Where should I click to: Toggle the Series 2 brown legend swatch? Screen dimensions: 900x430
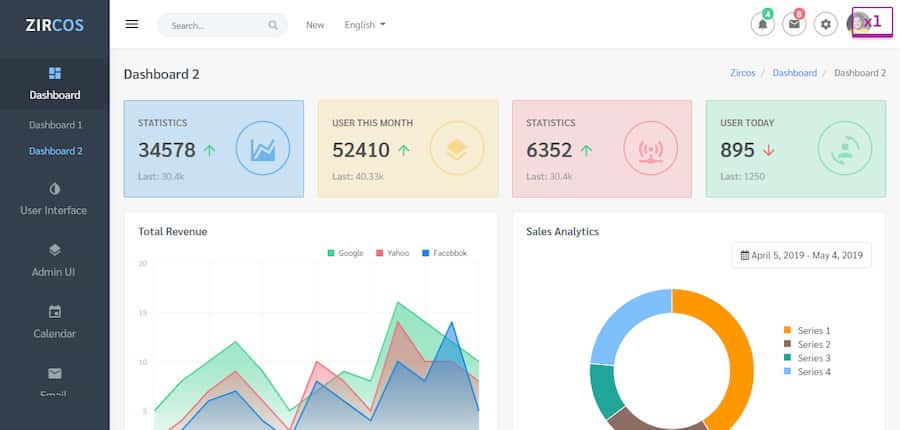[x=788, y=344]
